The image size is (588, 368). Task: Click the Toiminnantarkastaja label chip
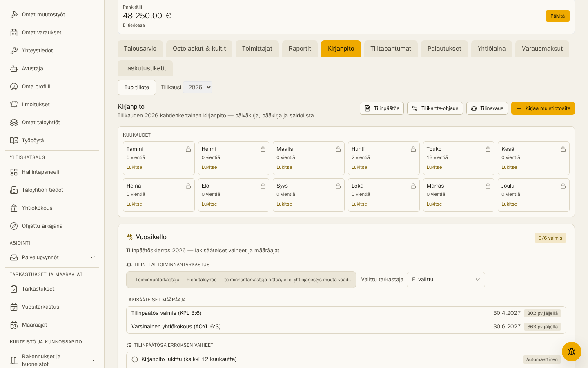coord(157,280)
